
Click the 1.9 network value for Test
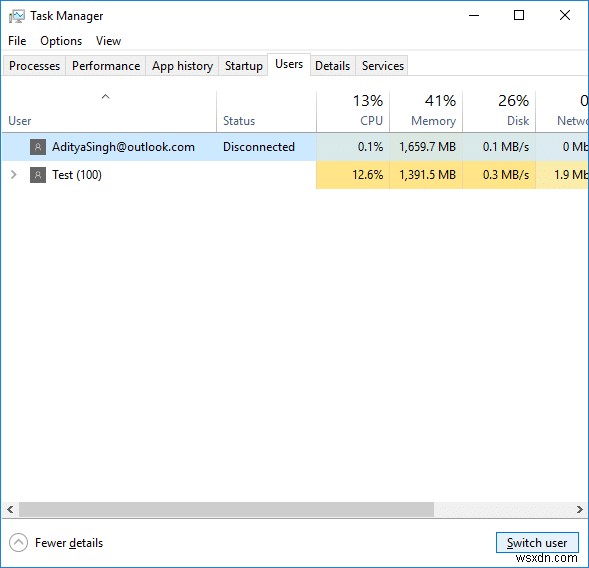click(x=571, y=175)
